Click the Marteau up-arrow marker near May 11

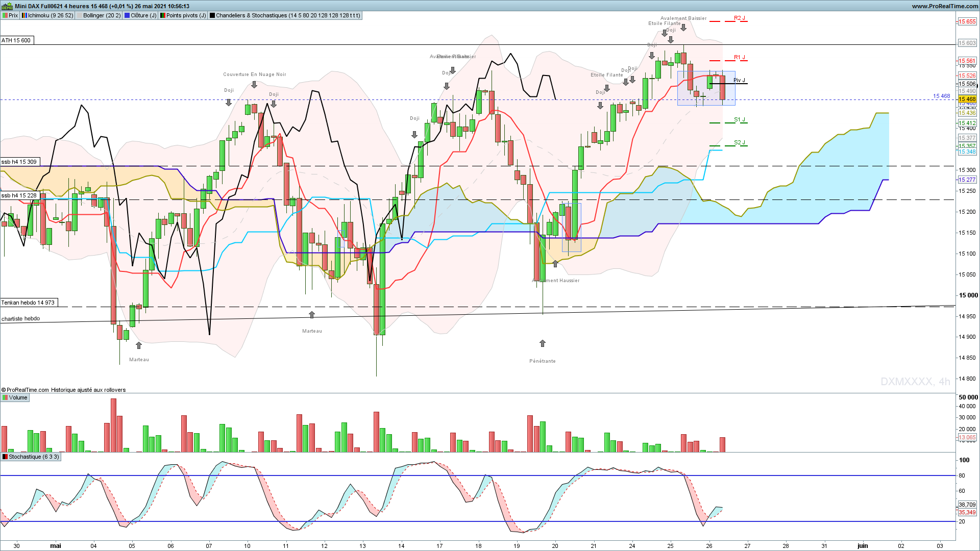click(312, 314)
